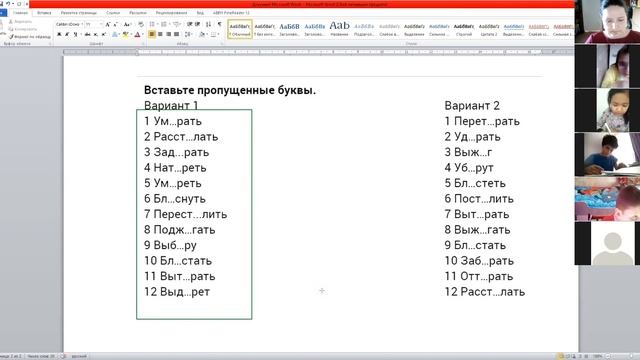Decrease the paragraph indent

189,24
